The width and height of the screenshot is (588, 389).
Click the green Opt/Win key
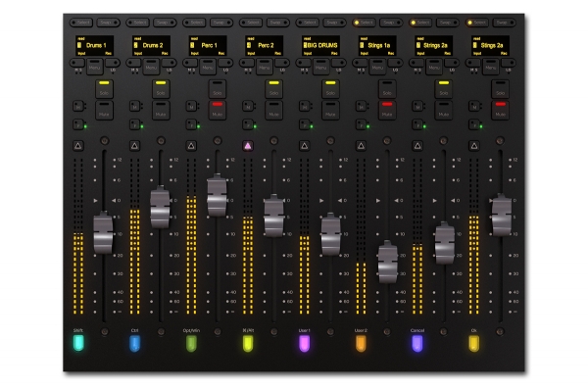tap(191, 343)
